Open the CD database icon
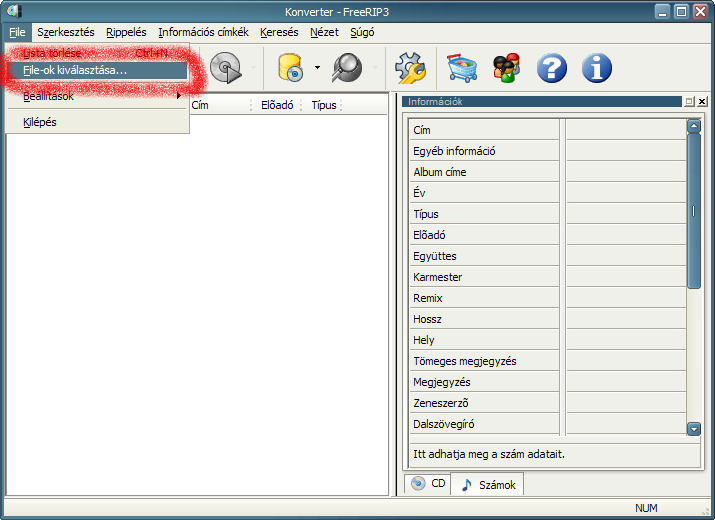The height and width of the screenshot is (520, 715). (x=290, y=68)
